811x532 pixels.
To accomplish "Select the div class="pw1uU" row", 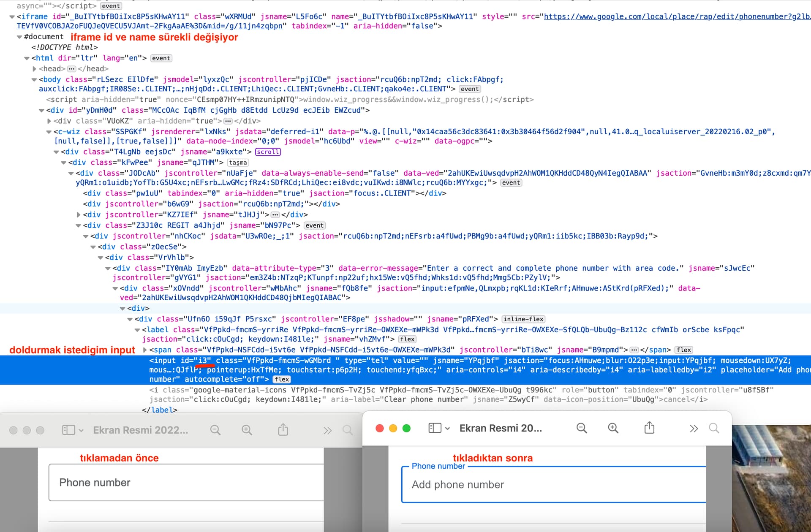I will click(x=264, y=193).
